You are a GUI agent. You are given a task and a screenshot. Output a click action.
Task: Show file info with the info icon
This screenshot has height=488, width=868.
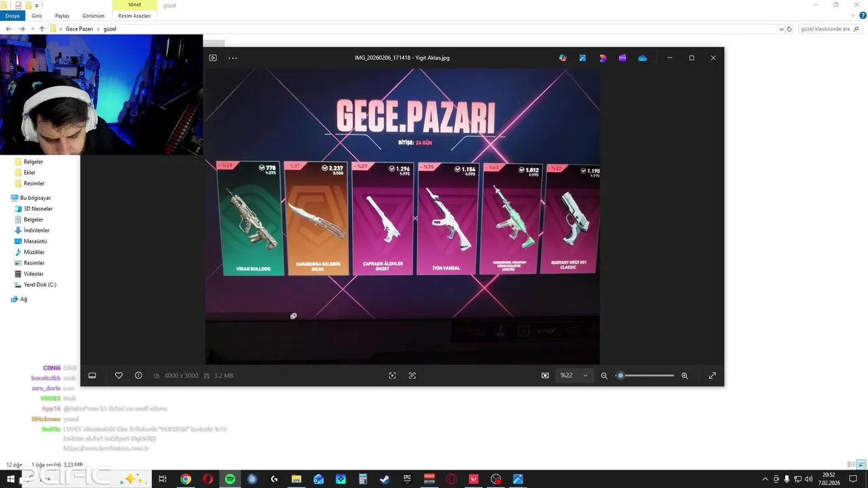[138, 375]
